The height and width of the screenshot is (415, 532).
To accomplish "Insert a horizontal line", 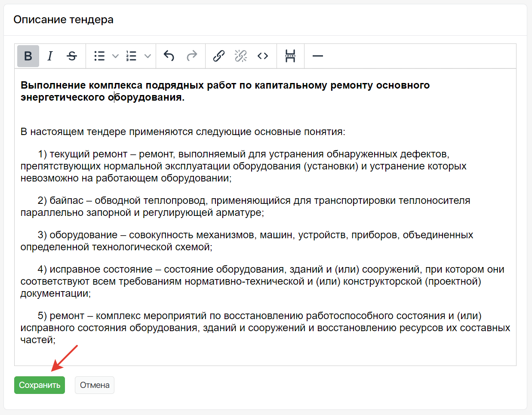I will coord(317,56).
